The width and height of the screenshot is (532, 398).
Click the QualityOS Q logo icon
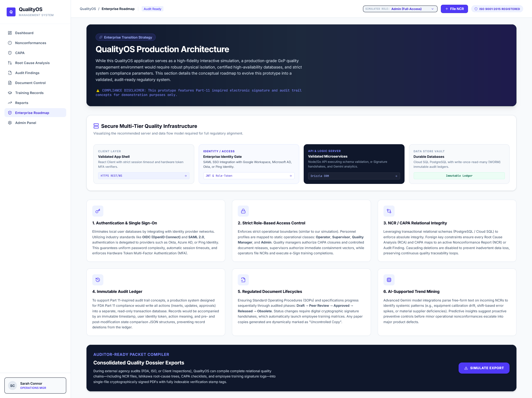click(11, 12)
